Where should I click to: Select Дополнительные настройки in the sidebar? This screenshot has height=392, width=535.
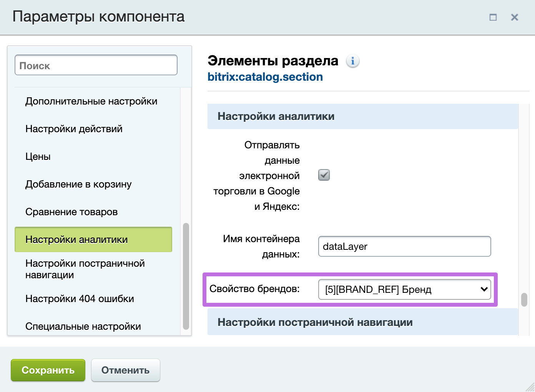pyautogui.click(x=91, y=101)
